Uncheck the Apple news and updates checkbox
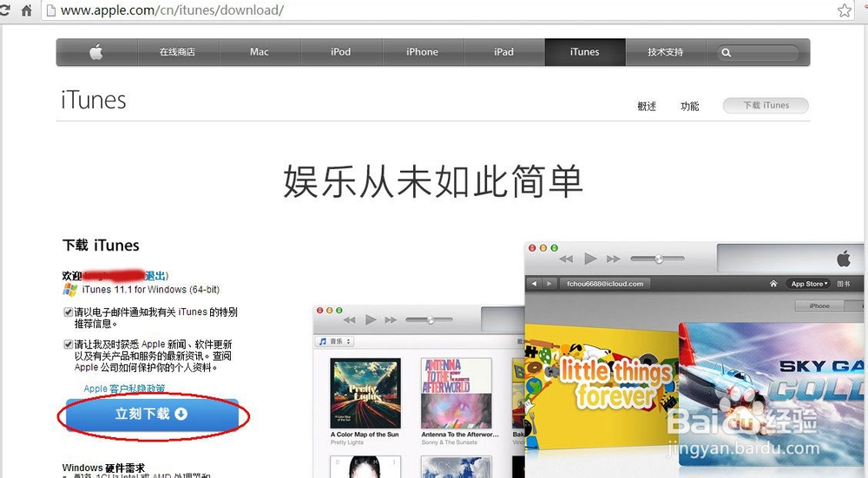This screenshot has width=868, height=478. [68, 344]
